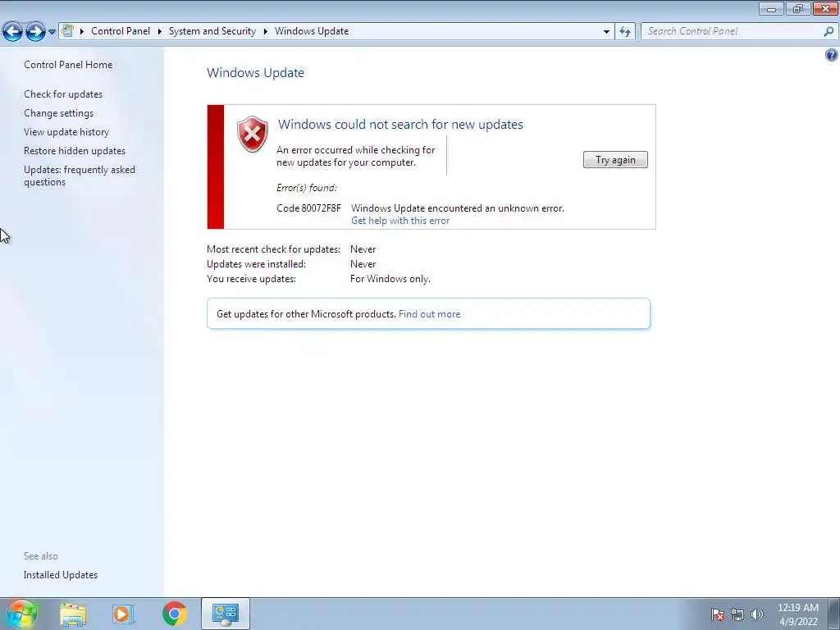Click the Show desktop strip
Screen dimensions: 840x630
coord(834,614)
